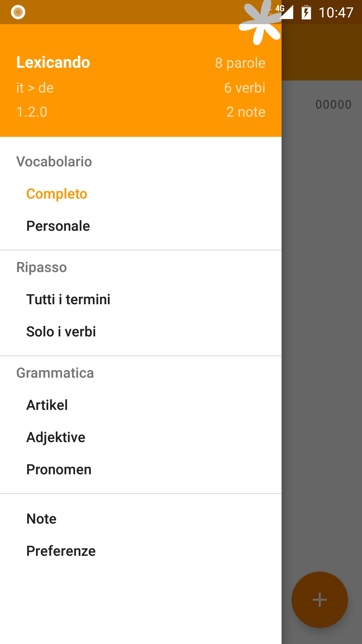
Task: Tap the 00000 counter behind drawer
Action: 333,105
